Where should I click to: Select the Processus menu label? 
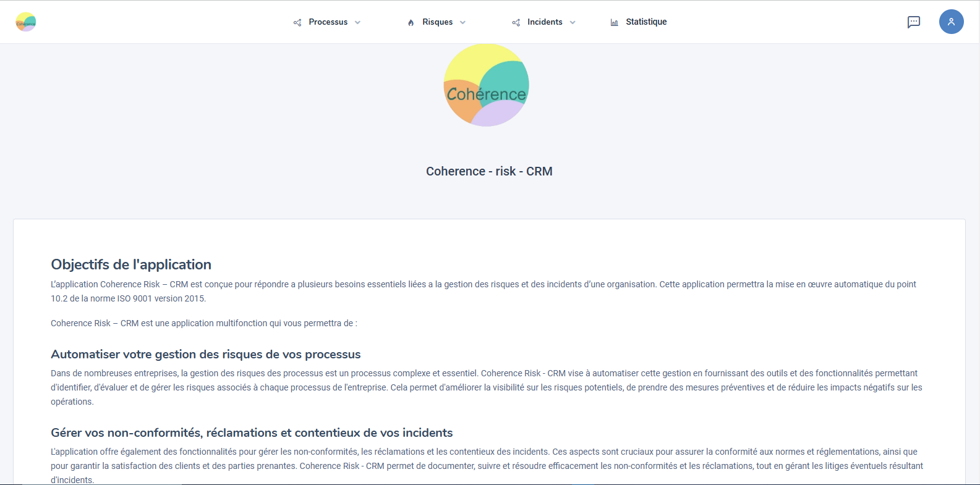tap(328, 22)
